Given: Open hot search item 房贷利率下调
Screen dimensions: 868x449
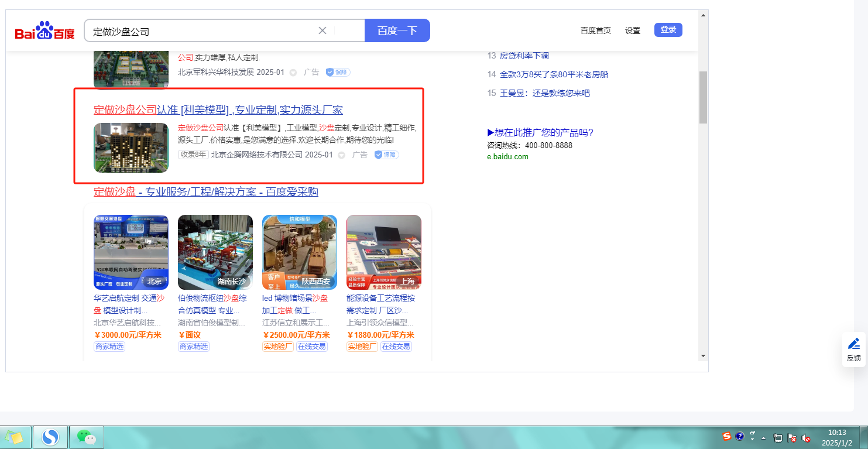Looking at the screenshot, I should point(524,56).
